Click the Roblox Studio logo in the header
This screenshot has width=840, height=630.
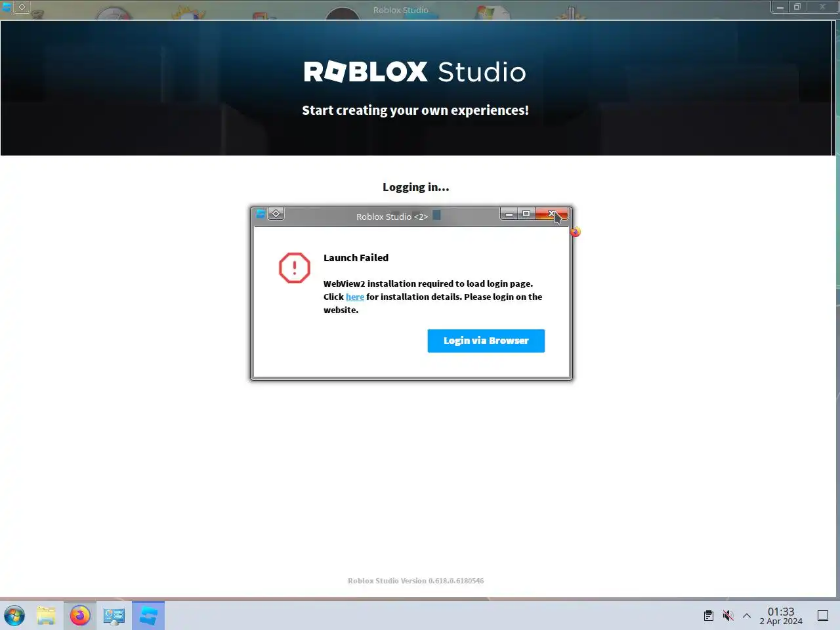point(415,72)
